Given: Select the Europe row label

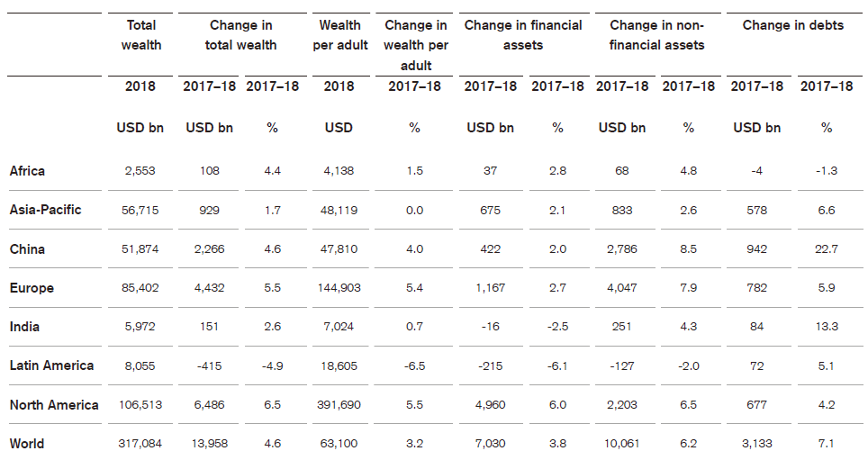Looking at the screenshot, I should pyautogui.click(x=32, y=288).
